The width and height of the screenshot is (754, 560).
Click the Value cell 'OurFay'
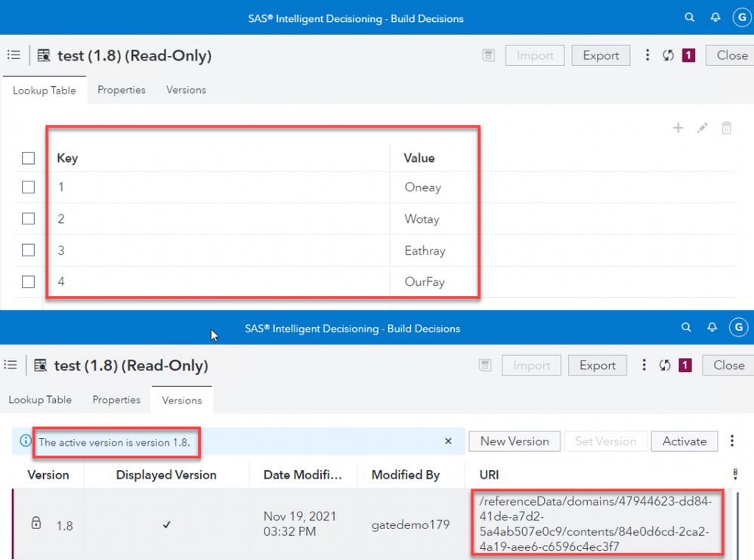[x=425, y=281]
